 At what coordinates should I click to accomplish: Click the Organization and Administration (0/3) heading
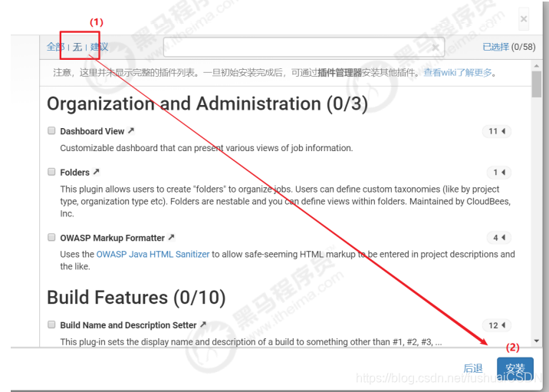pos(207,104)
